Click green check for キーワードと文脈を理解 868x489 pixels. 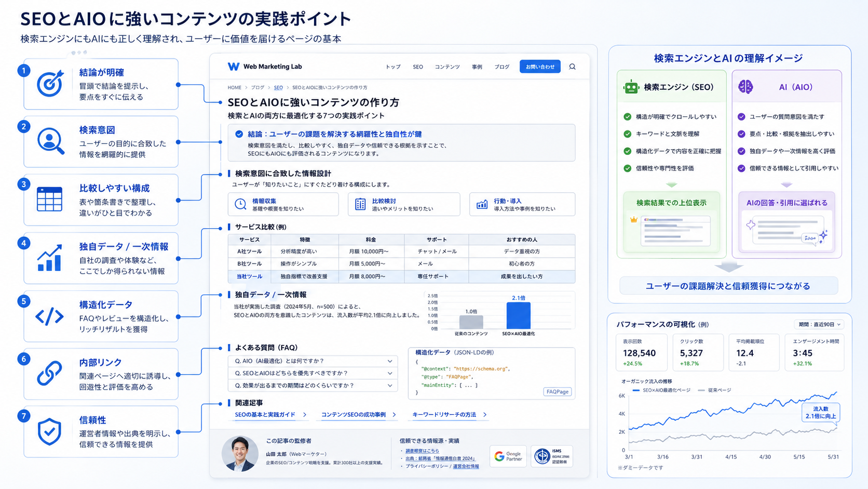pos(627,134)
